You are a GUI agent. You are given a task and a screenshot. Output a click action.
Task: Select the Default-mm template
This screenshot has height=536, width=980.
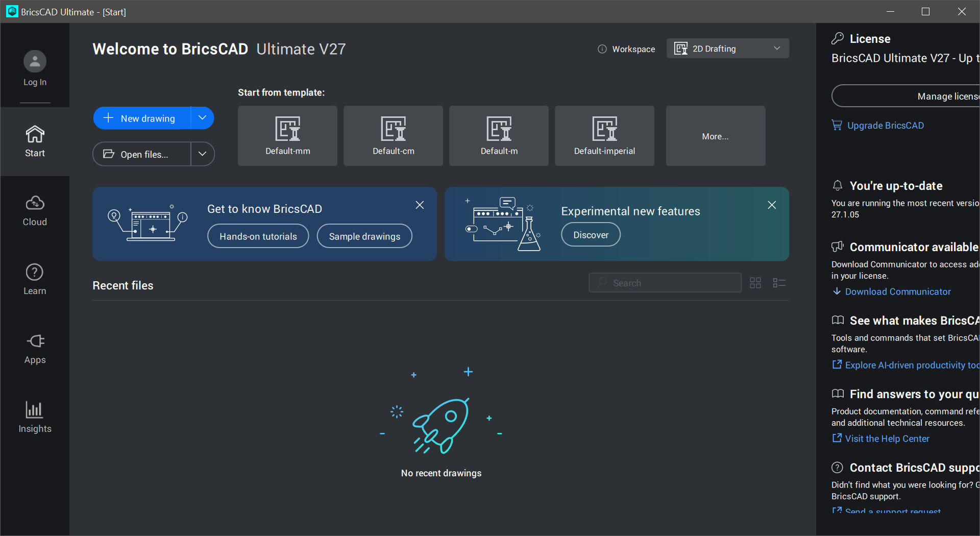click(287, 136)
